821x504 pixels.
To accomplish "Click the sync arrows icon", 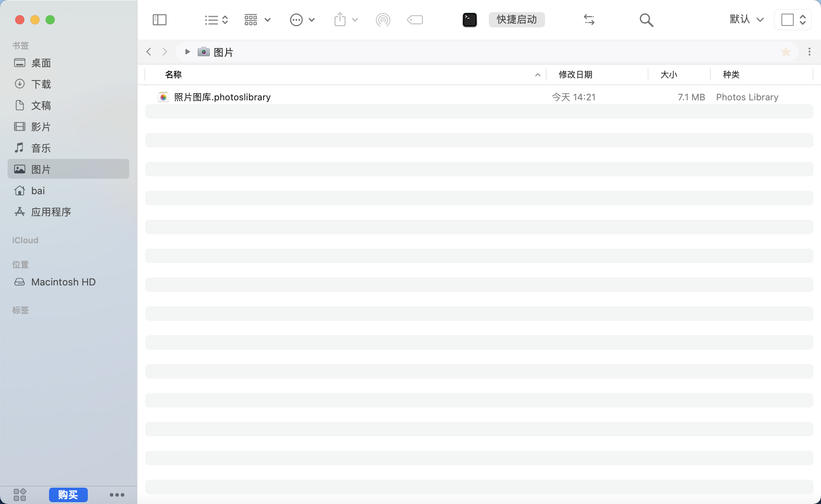I will point(589,20).
